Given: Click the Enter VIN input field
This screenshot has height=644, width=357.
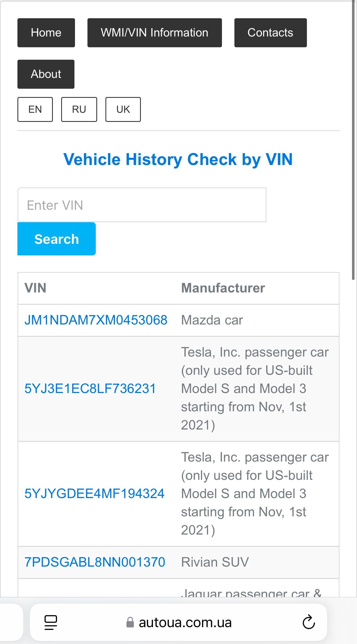Looking at the screenshot, I should (x=142, y=205).
